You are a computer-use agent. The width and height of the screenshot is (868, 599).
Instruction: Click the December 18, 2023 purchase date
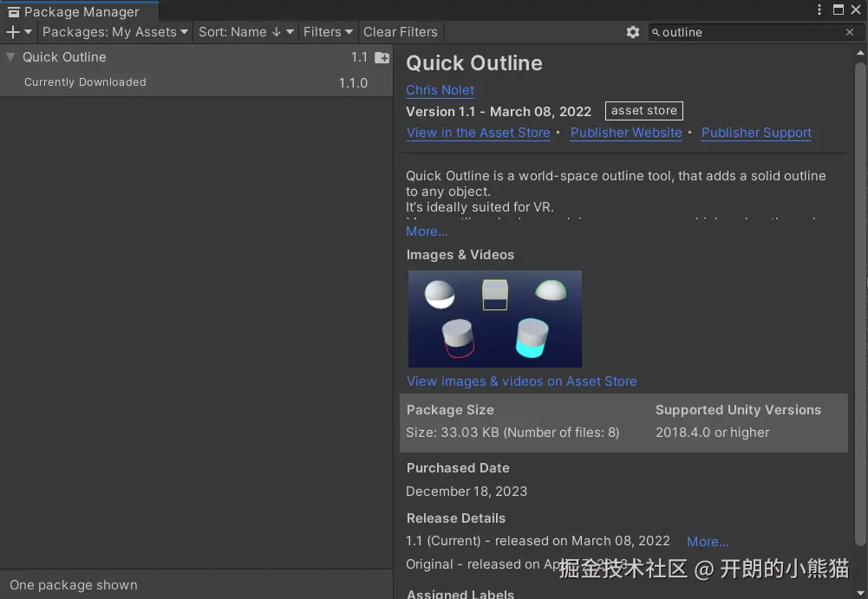pyautogui.click(x=467, y=491)
